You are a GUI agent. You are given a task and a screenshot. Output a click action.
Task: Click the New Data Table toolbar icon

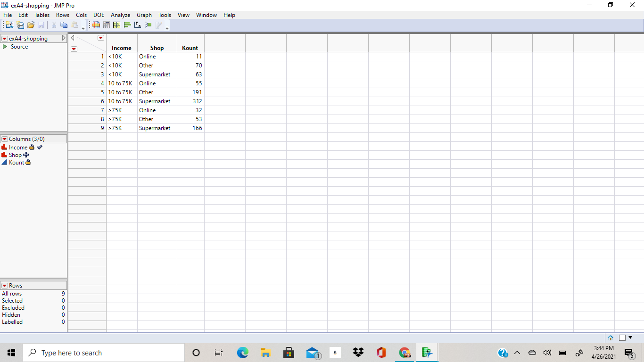(x=9, y=25)
